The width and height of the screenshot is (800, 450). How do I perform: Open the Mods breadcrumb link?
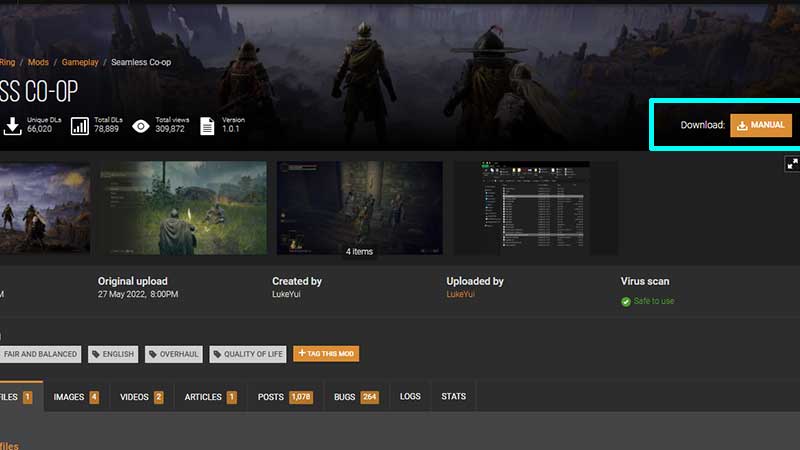38,62
